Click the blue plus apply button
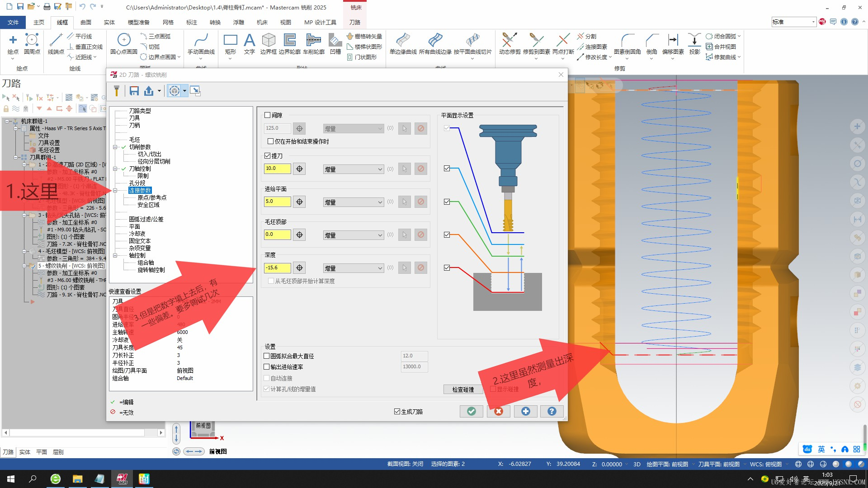The image size is (868, 488). [x=525, y=411]
